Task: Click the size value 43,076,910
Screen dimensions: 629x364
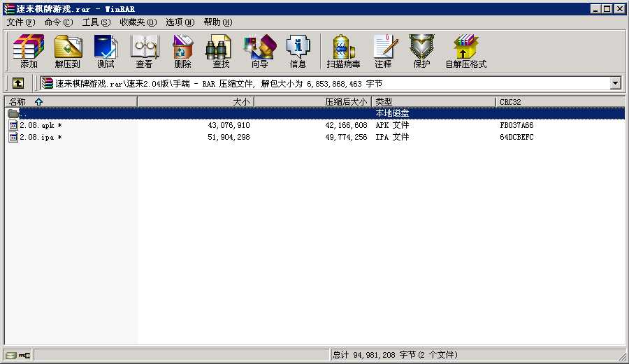Action: click(x=229, y=126)
